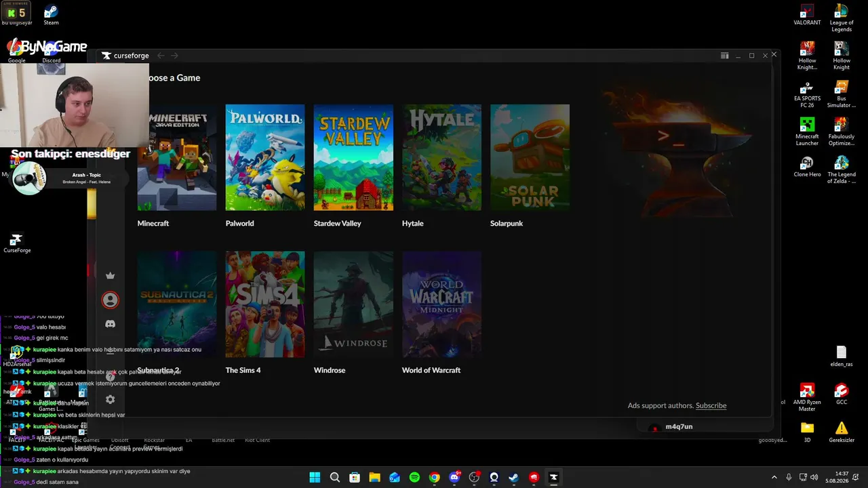The width and height of the screenshot is (868, 488).
Task: Select the Minecraft Launcher desktop shortcut
Action: [807, 132]
